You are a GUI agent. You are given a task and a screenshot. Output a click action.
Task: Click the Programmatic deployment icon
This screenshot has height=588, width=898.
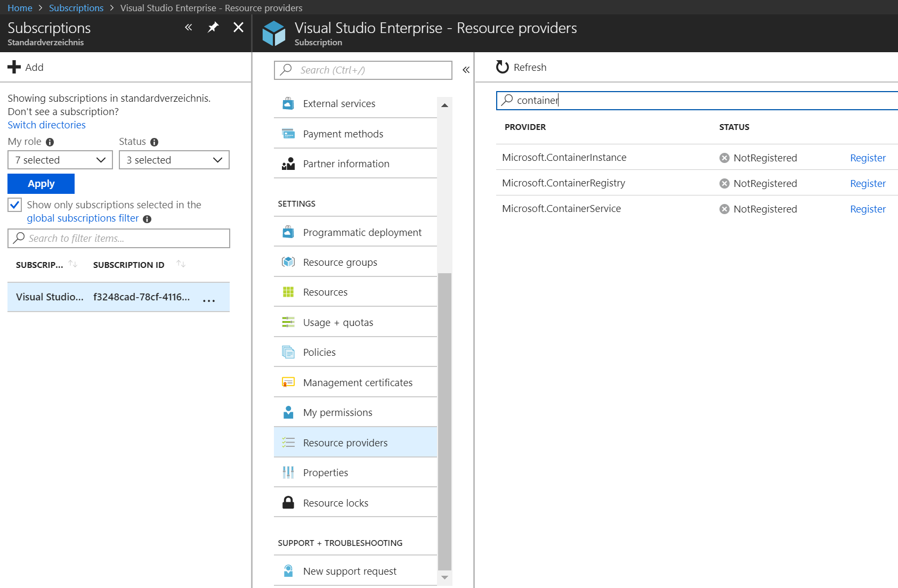point(288,232)
